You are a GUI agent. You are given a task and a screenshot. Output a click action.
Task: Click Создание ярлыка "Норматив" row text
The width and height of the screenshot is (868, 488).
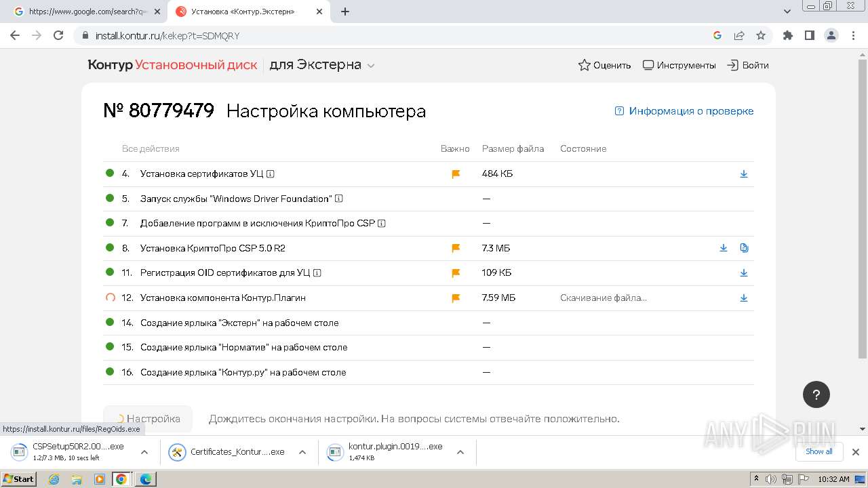pyautogui.click(x=243, y=347)
